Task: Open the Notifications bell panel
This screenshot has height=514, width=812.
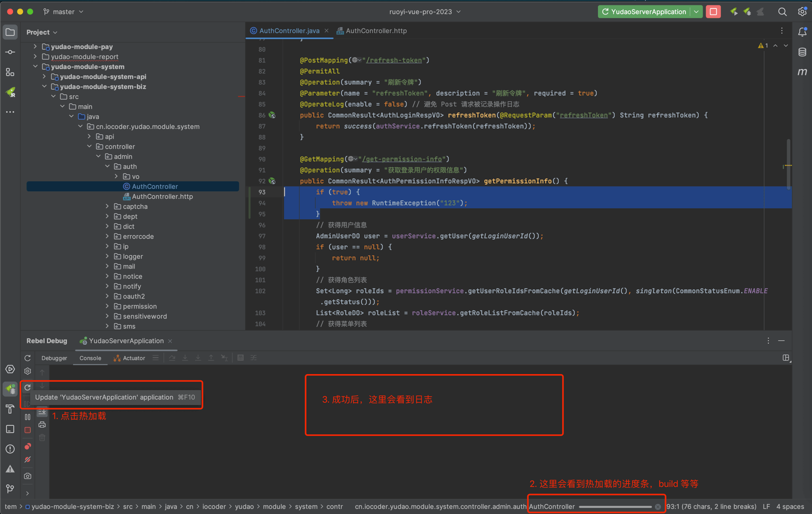Action: [802, 32]
